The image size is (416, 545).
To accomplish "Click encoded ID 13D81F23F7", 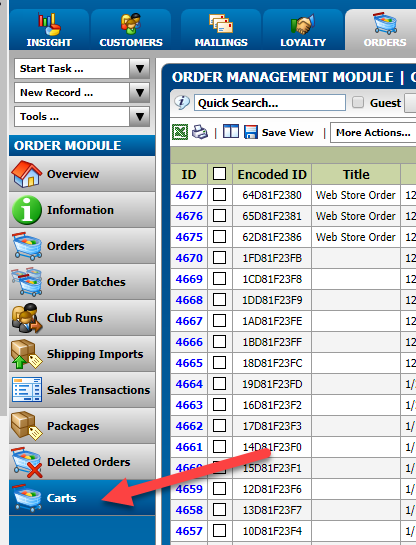I will coord(272,510).
